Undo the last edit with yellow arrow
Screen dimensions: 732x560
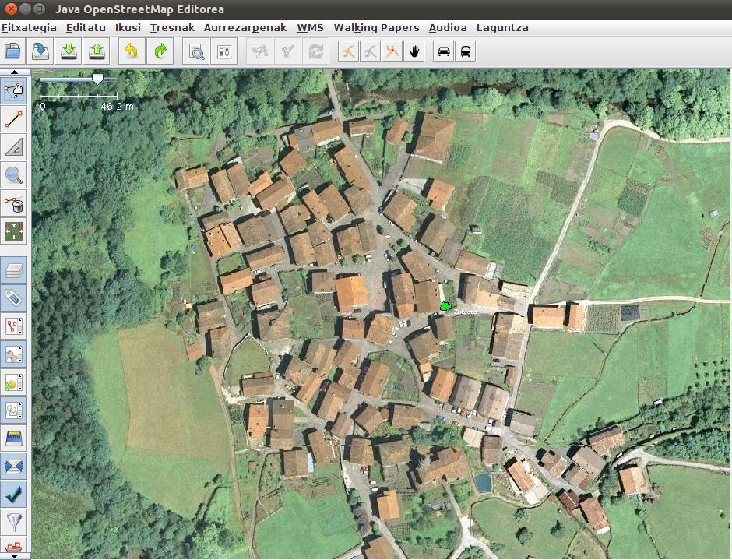click(x=131, y=52)
